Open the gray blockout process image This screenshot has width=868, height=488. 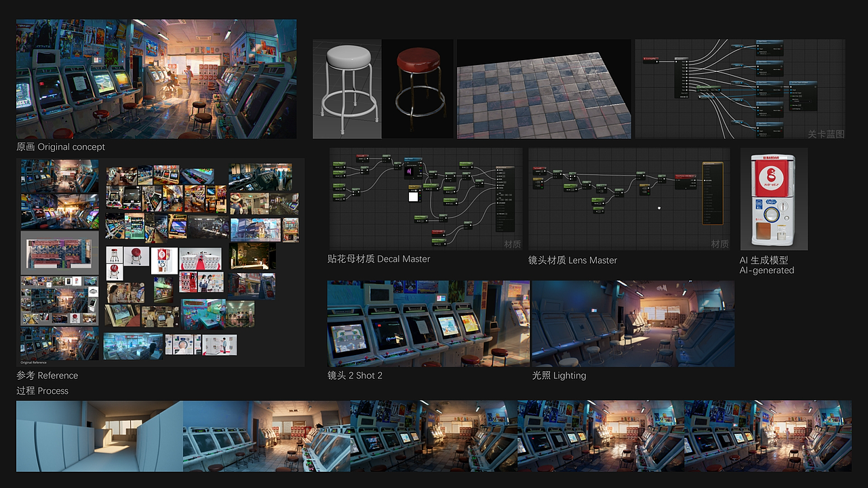pos(100,436)
